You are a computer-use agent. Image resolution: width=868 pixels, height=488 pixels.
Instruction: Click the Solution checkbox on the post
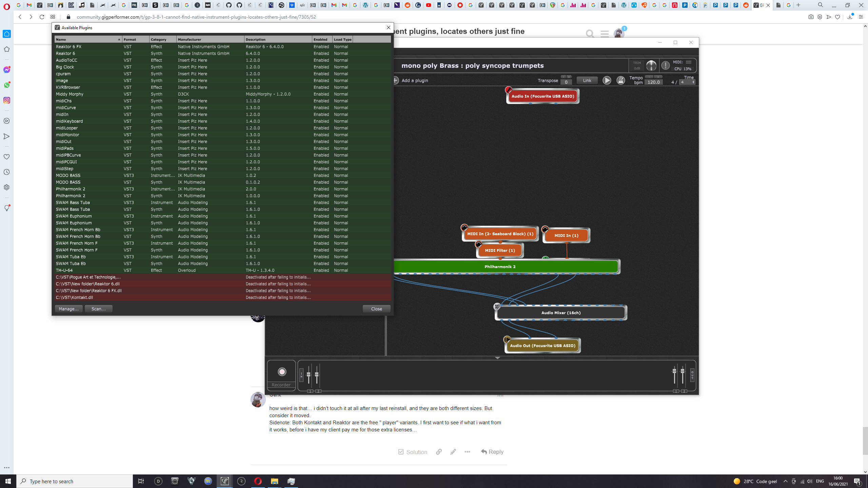coord(413,452)
